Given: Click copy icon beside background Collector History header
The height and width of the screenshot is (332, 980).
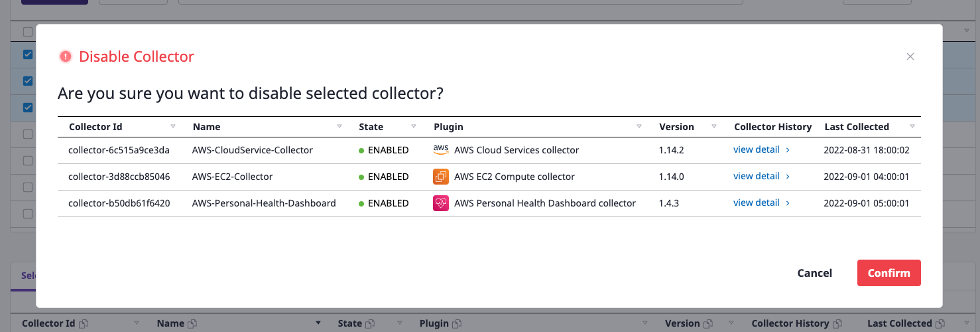Looking at the screenshot, I should click(837, 324).
